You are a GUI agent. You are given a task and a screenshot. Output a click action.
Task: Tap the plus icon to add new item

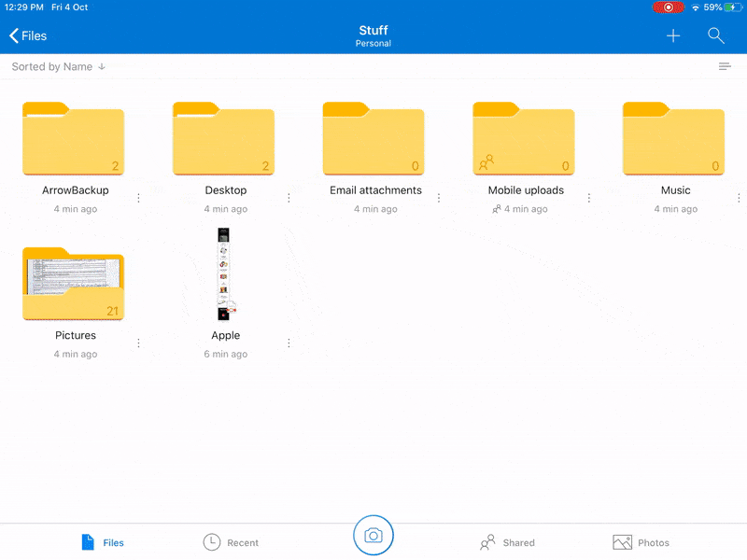673,35
